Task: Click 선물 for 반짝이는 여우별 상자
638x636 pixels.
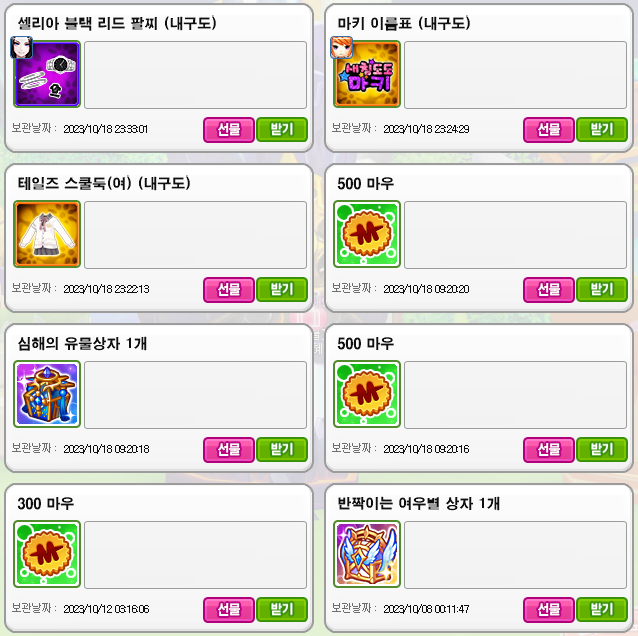Action: pos(548,610)
